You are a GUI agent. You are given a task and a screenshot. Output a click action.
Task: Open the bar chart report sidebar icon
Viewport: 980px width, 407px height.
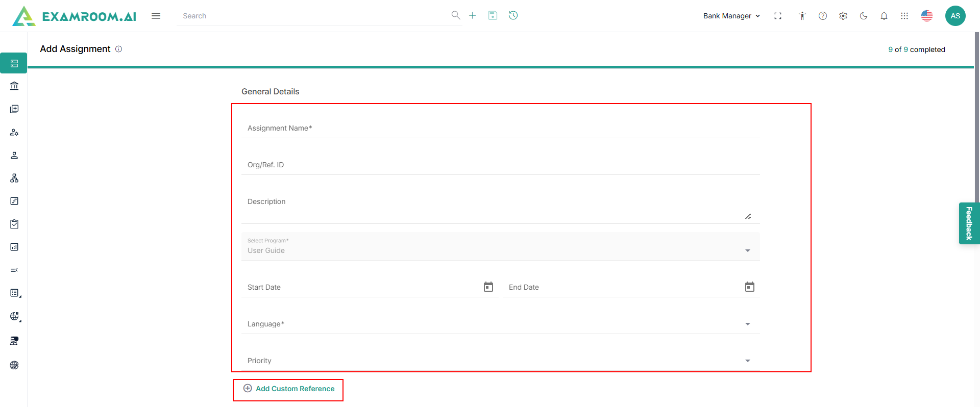click(x=14, y=247)
